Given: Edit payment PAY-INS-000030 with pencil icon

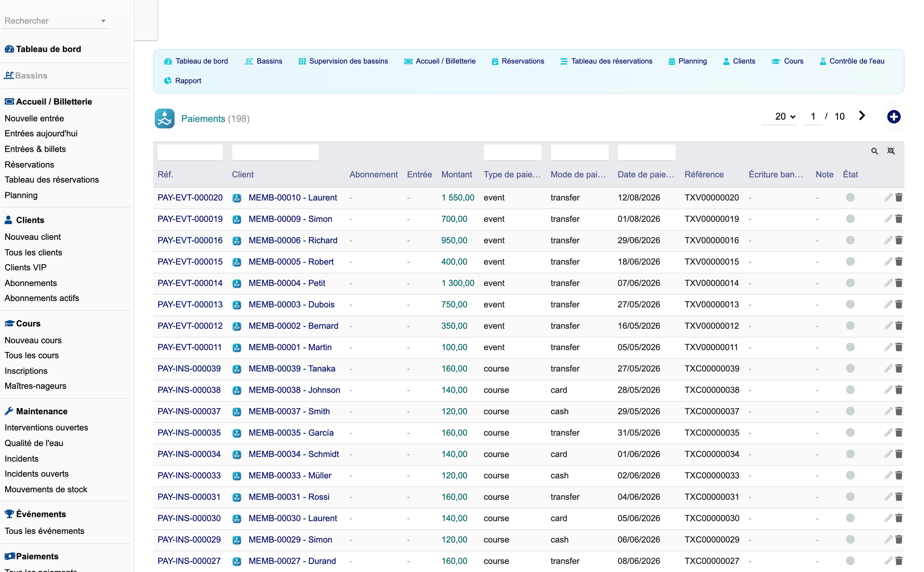Looking at the screenshot, I should click(888, 518).
